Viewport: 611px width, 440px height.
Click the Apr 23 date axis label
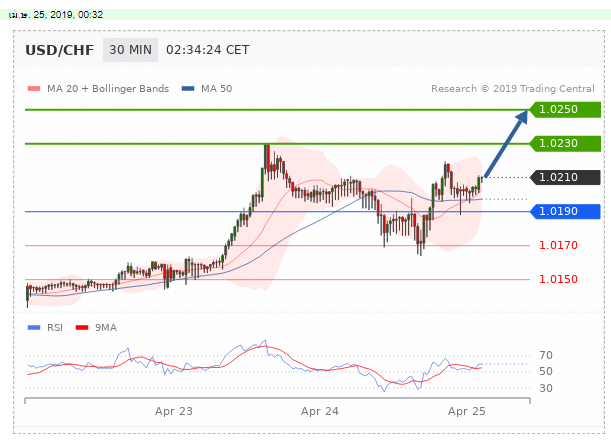pyautogui.click(x=174, y=411)
